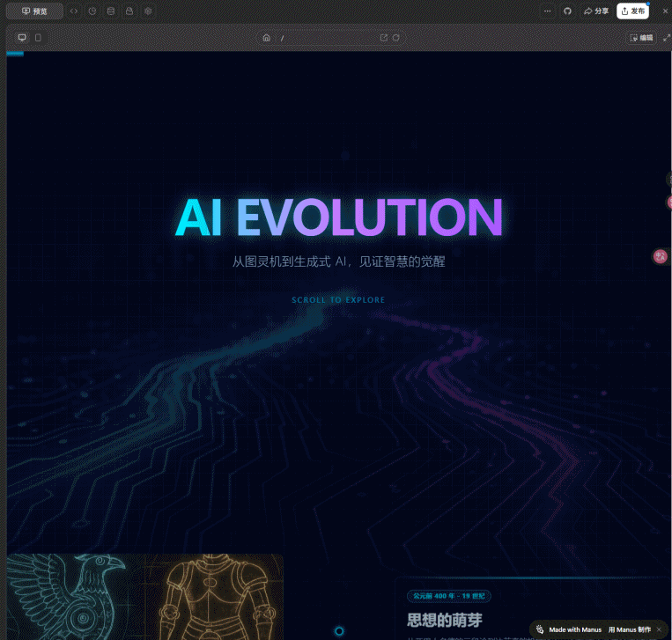
Task: Open the GitHub integration icon
Action: point(567,11)
